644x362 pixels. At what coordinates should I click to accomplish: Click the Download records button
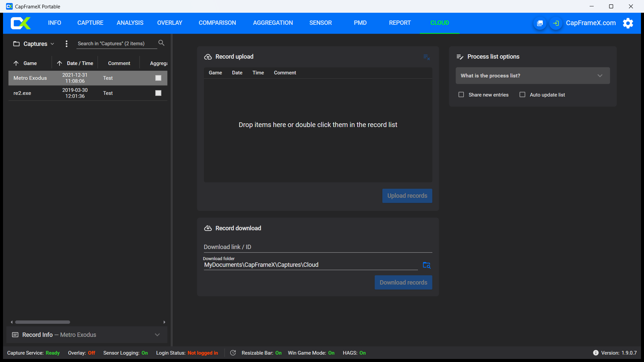[403, 283]
